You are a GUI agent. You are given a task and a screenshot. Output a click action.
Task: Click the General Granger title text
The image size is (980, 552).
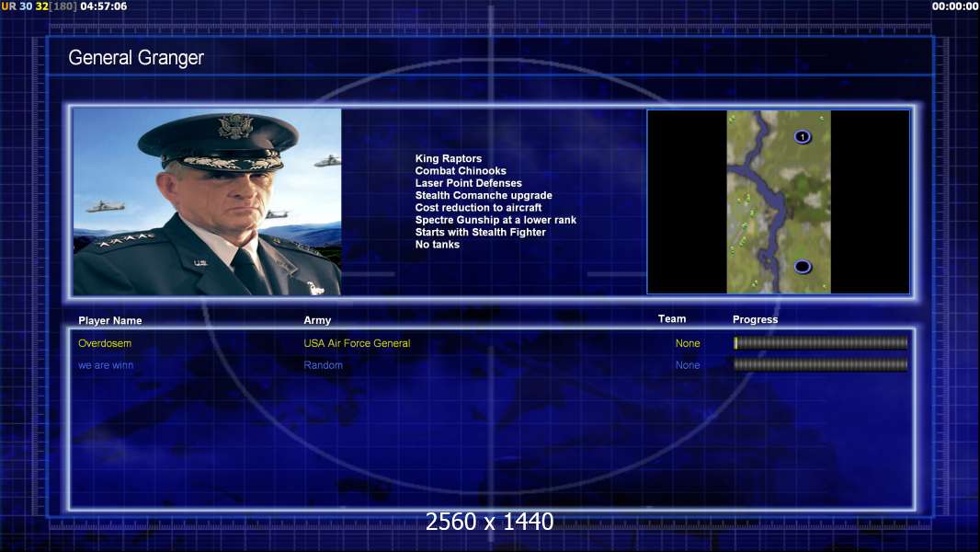click(x=136, y=58)
